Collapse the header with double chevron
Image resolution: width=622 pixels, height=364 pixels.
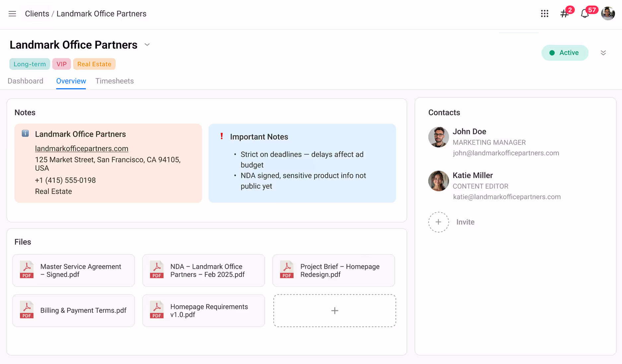tap(603, 53)
